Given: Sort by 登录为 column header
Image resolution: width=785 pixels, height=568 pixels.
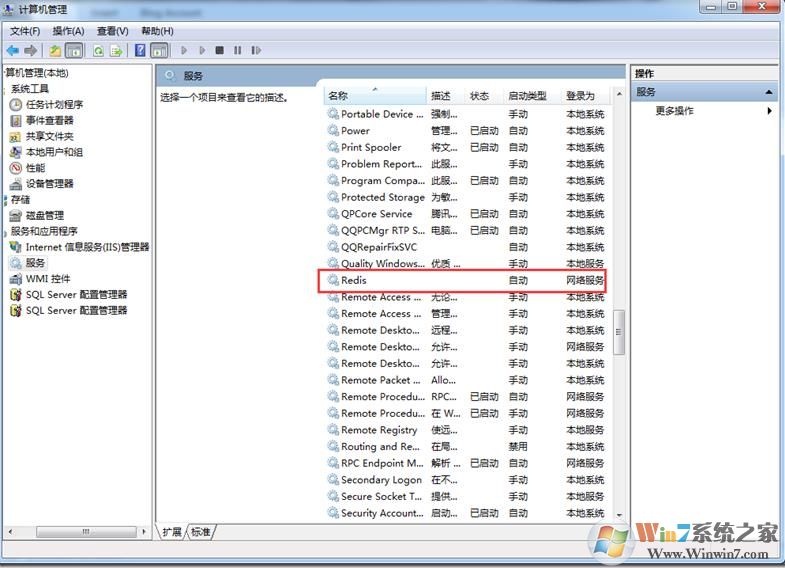Looking at the screenshot, I should (586, 96).
